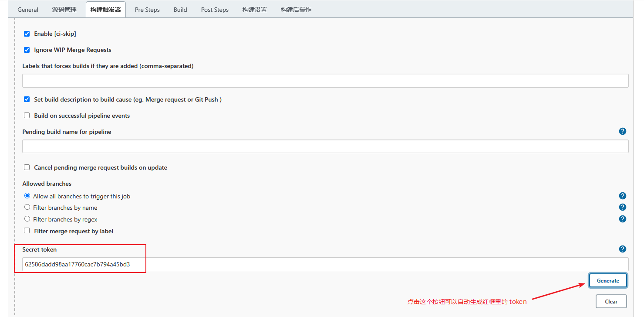Open help for Allow all branches option

pyautogui.click(x=622, y=196)
